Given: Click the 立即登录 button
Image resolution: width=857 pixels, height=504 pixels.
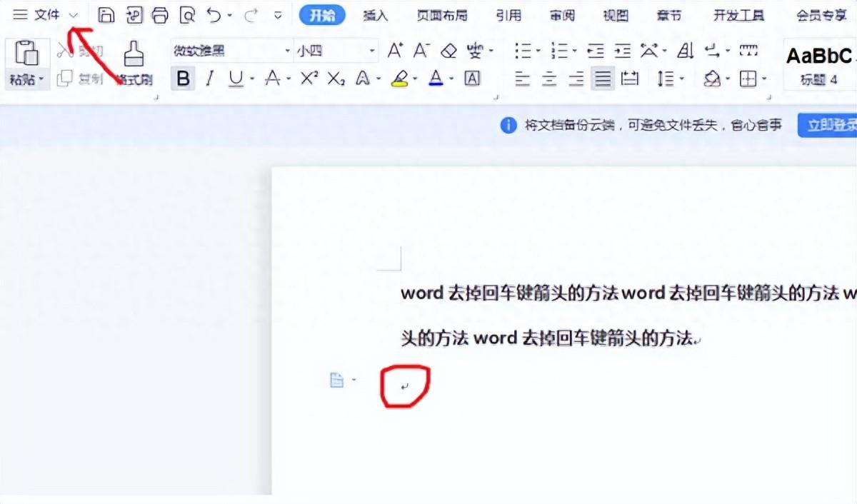Looking at the screenshot, I should [x=828, y=126].
